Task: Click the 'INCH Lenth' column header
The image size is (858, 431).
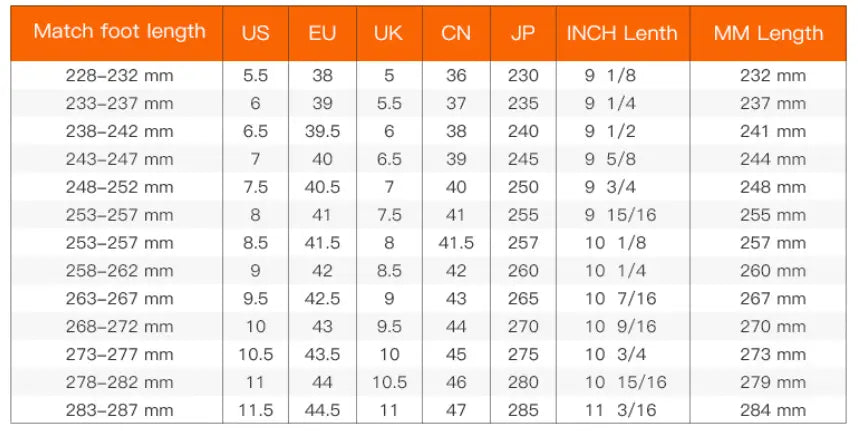Action: tap(622, 33)
